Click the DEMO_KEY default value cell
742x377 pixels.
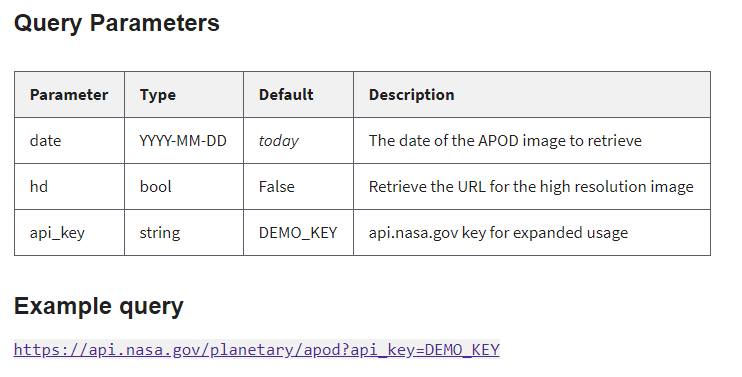(x=299, y=233)
